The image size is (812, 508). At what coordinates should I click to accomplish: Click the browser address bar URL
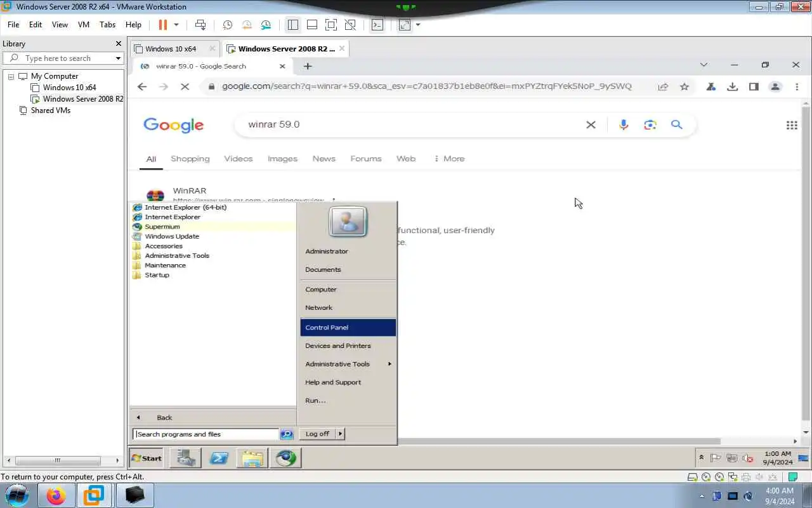(426, 86)
